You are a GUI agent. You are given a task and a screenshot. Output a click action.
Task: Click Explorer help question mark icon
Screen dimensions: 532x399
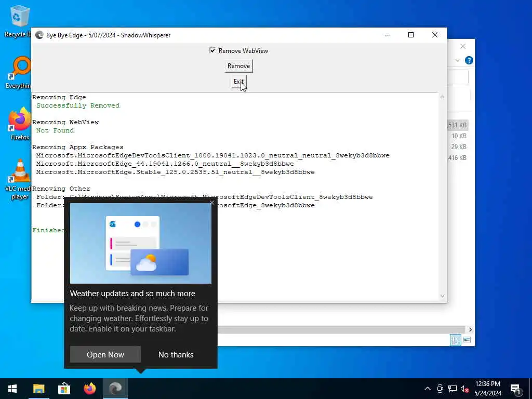[x=469, y=60]
